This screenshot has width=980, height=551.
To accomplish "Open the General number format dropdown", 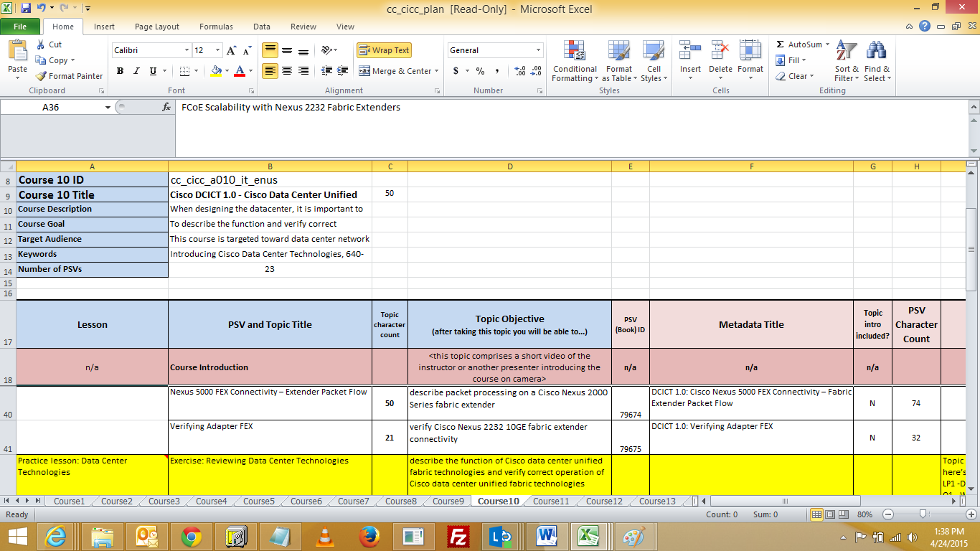I will coord(538,50).
